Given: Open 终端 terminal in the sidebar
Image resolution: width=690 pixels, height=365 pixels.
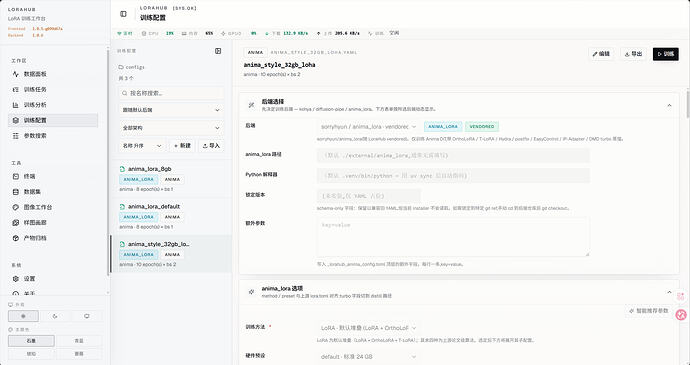Looking at the screenshot, I should (x=53, y=176).
